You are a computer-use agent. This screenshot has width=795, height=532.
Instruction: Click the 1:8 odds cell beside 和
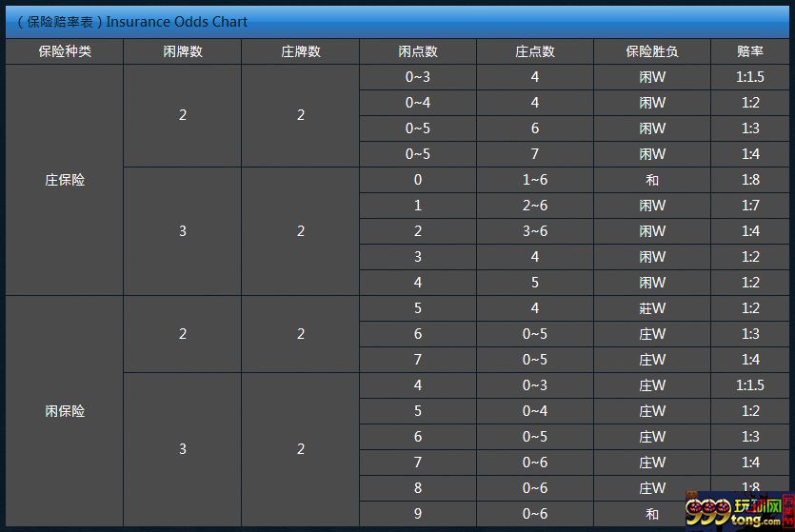tap(750, 180)
